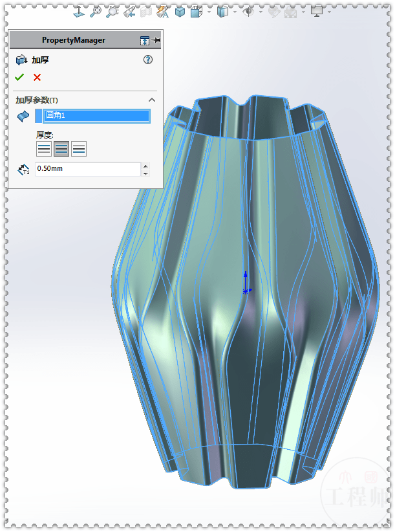Decrease the thickness with the down arrow
This screenshot has width=395, height=532.
(145, 173)
